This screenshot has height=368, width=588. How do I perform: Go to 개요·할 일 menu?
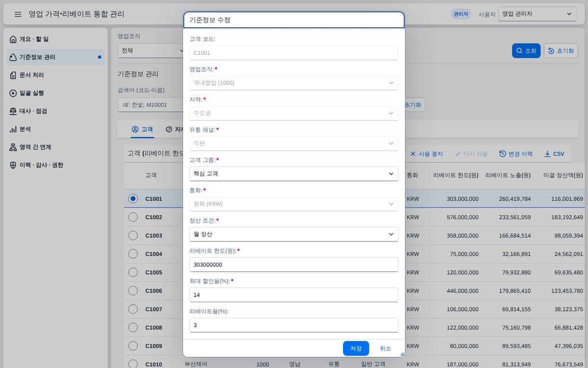(x=56, y=39)
